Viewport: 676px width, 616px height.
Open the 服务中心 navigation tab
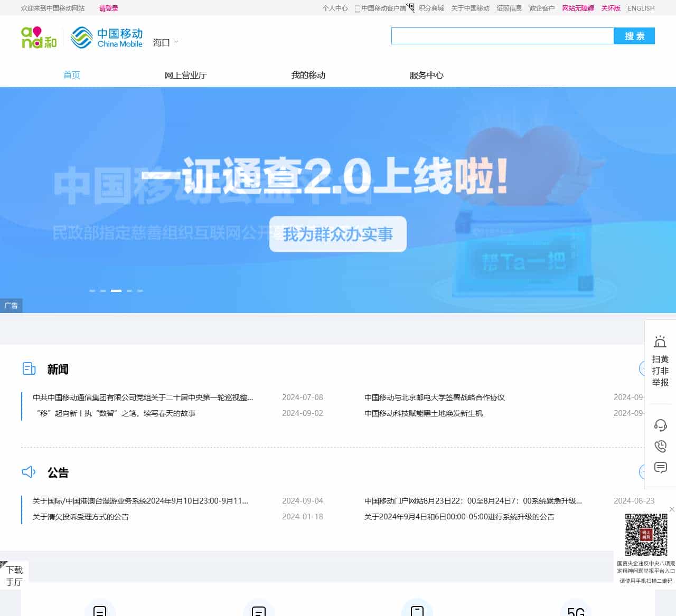click(427, 75)
